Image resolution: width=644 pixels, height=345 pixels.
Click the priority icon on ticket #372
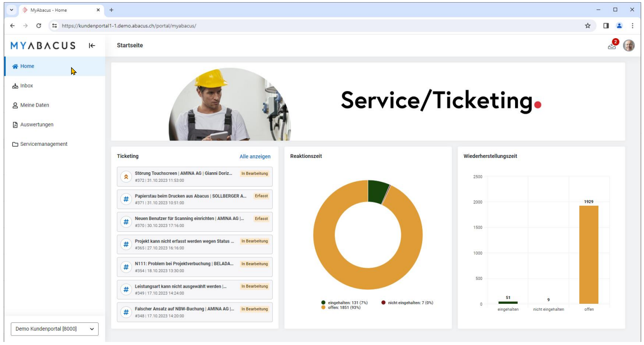click(126, 177)
